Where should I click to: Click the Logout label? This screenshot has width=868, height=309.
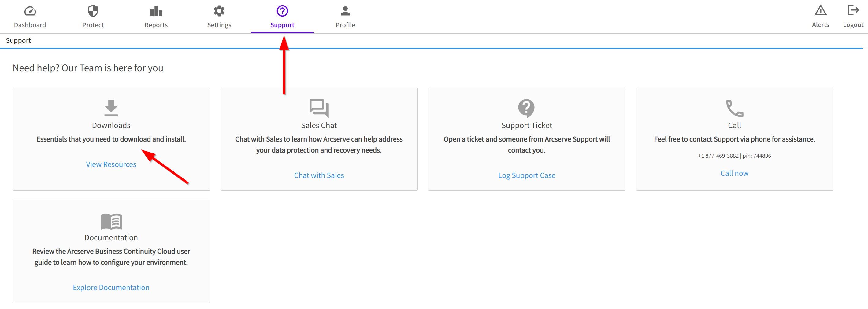coord(853,24)
